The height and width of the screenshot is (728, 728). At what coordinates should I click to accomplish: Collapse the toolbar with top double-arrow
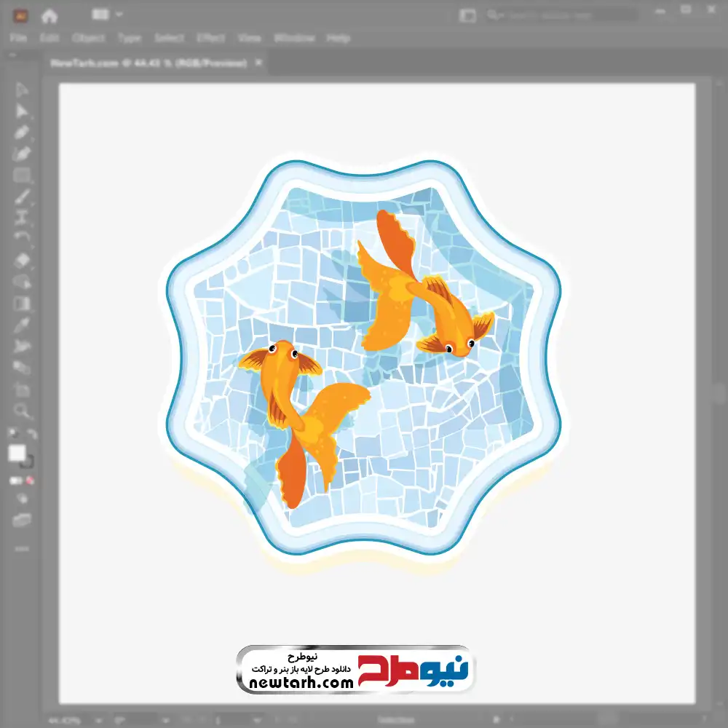(x=12, y=55)
